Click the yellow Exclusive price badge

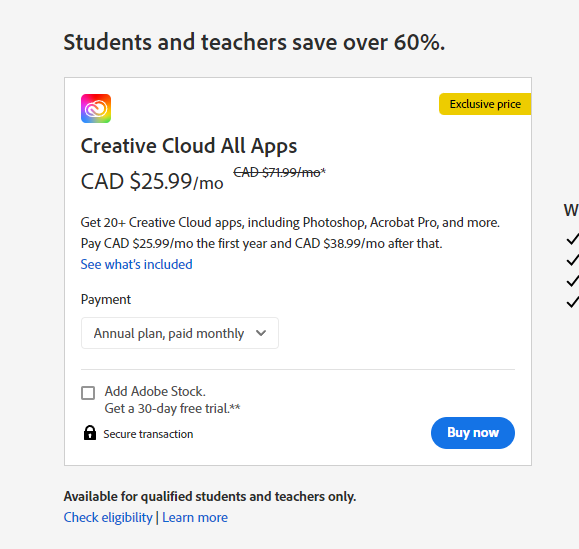click(485, 104)
